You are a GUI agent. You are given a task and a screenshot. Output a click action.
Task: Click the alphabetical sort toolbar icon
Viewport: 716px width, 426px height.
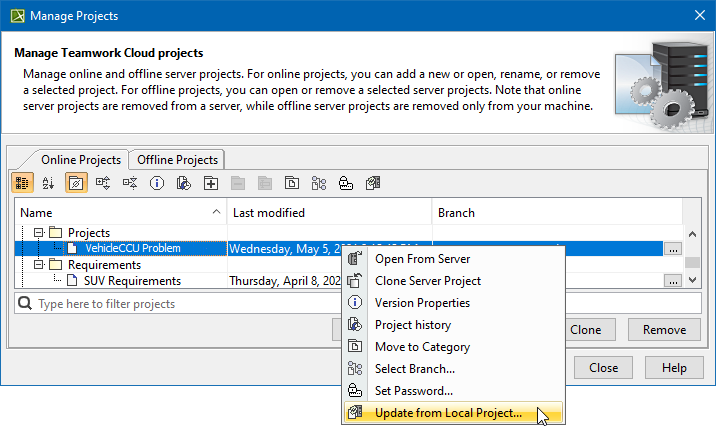click(48, 182)
